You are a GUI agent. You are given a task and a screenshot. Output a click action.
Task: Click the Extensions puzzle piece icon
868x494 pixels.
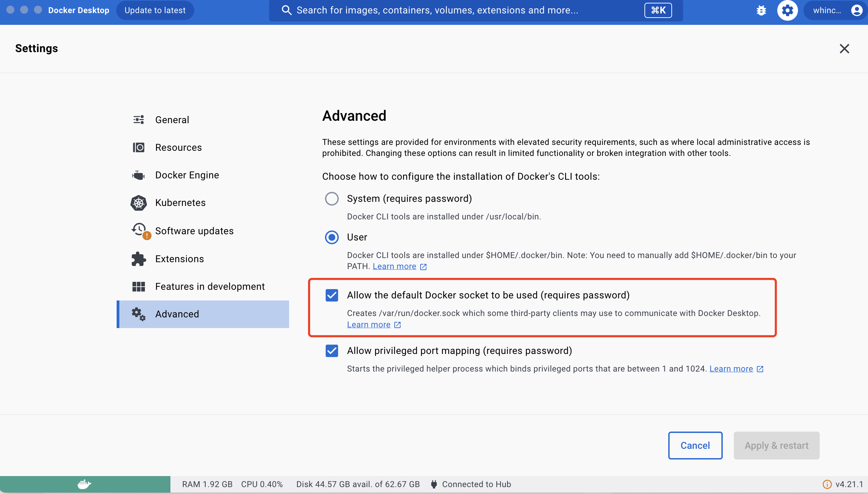point(139,259)
